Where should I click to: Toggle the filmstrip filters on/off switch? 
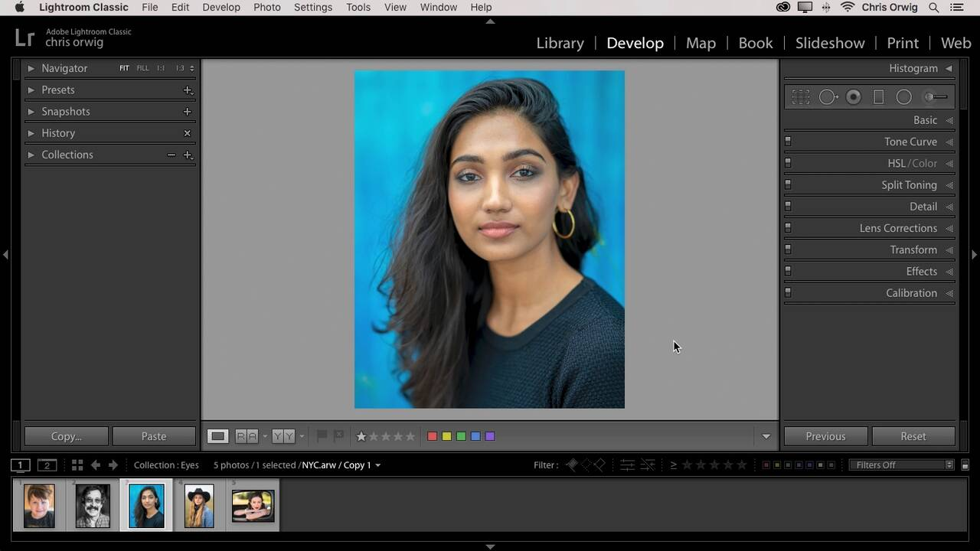click(x=965, y=465)
